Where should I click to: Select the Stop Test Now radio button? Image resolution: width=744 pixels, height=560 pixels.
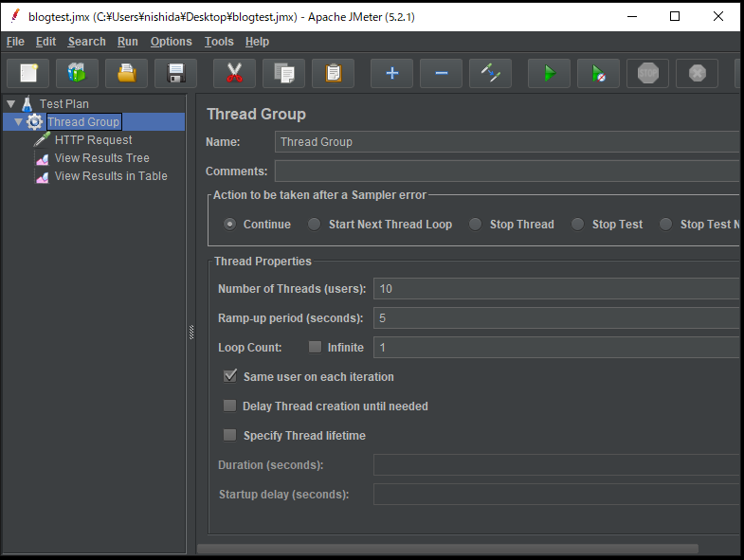665,224
